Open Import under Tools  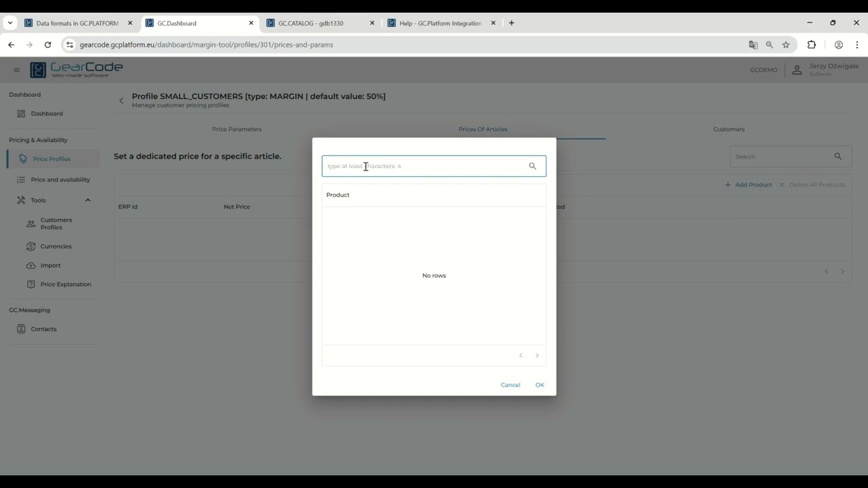point(50,265)
